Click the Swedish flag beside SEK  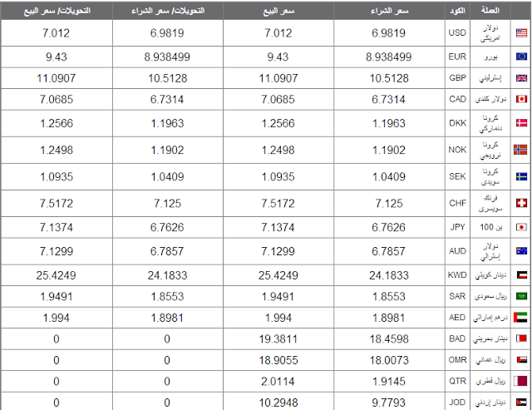pyautogui.click(x=521, y=177)
